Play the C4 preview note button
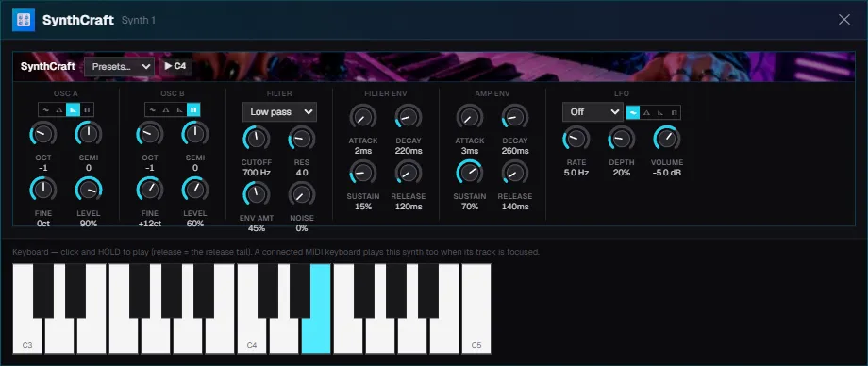The image size is (868, 366). [x=175, y=66]
